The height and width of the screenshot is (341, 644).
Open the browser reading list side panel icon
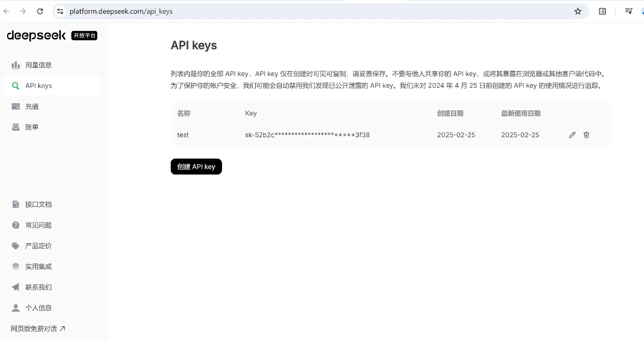(602, 11)
